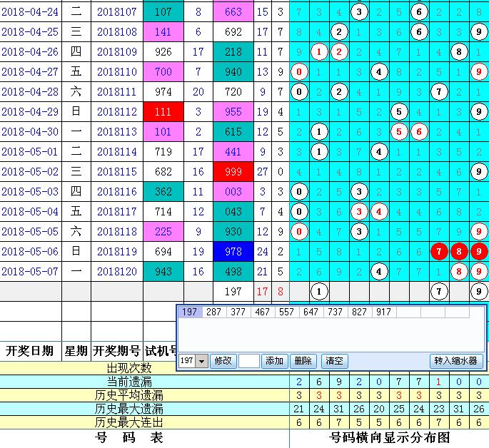Image resolution: width=489 pixels, height=448 pixels.
Task: Click solid red 8 ball in row 2018119
Action: pyautogui.click(x=459, y=251)
